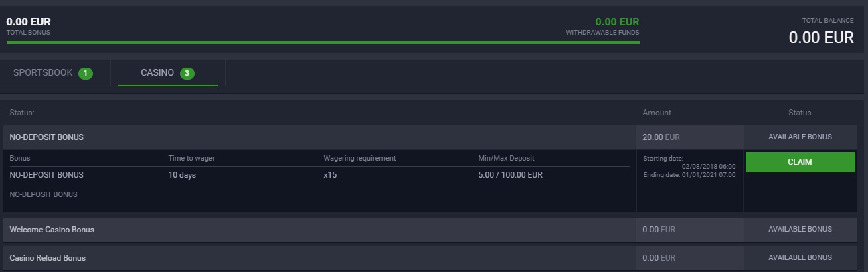The height and width of the screenshot is (272, 868).
Task: Click the 20.00 EUR bonus amount
Action: point(661,137)
